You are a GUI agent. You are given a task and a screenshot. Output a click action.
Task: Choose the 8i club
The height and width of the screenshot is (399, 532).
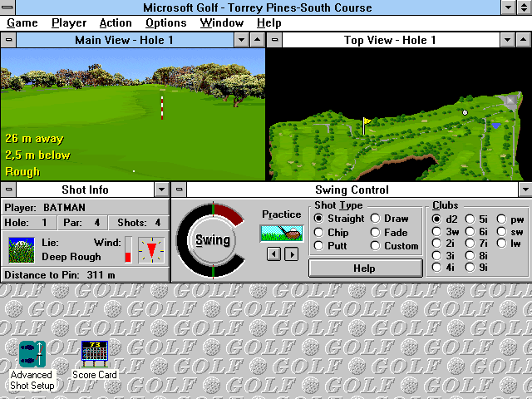[476, 255]
